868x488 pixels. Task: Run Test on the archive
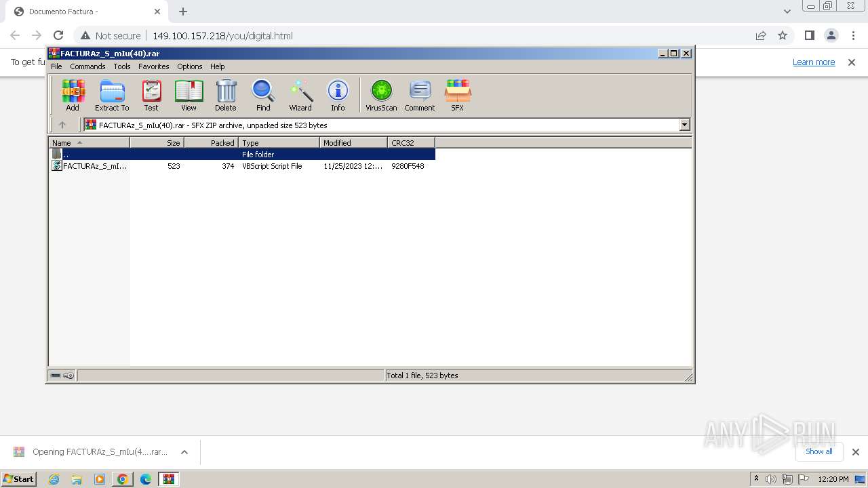151,95
